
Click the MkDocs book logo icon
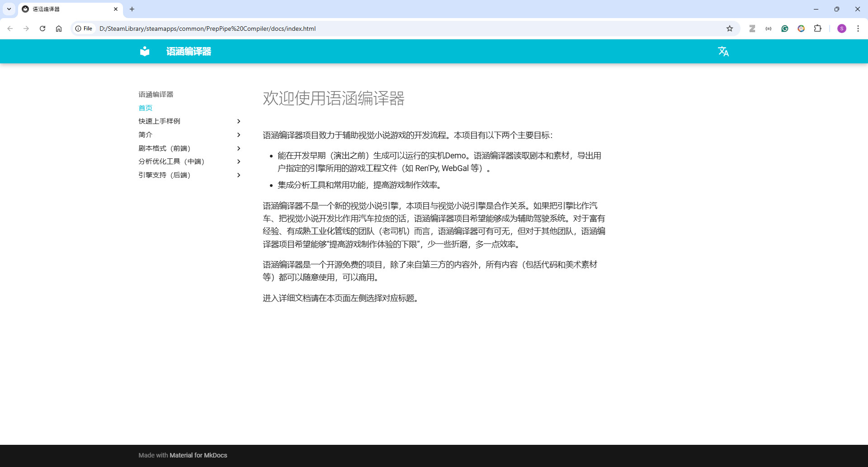point(145,51)
